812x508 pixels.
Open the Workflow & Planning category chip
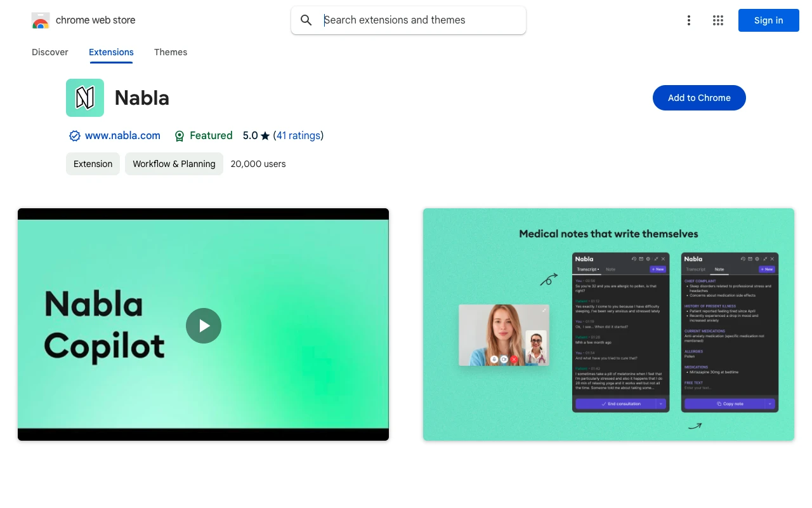pyautogui.click(x=174, y=164)
